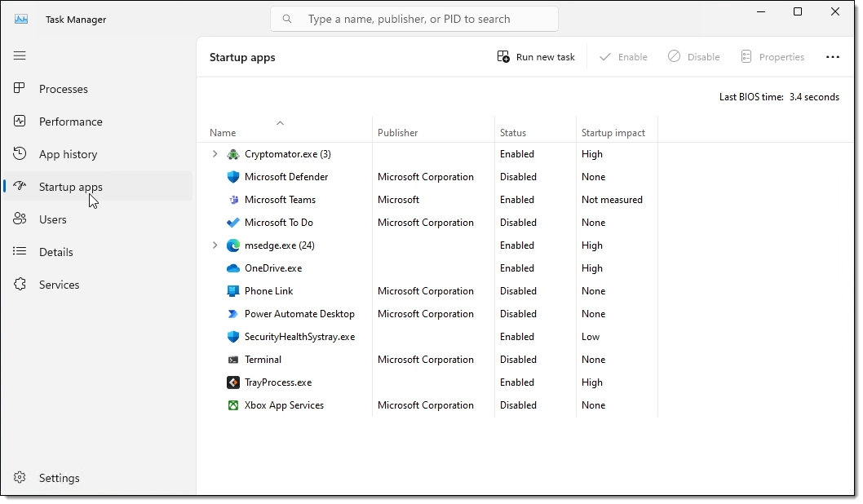Open the three-dots more options menu
The width and height of the screenshot is (863, 504).
(x=832, y=57)
